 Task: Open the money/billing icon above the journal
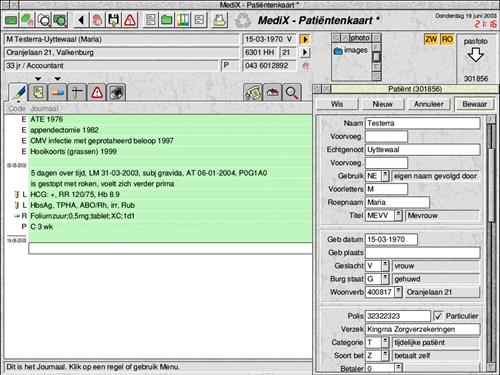(x=253, y=92)
